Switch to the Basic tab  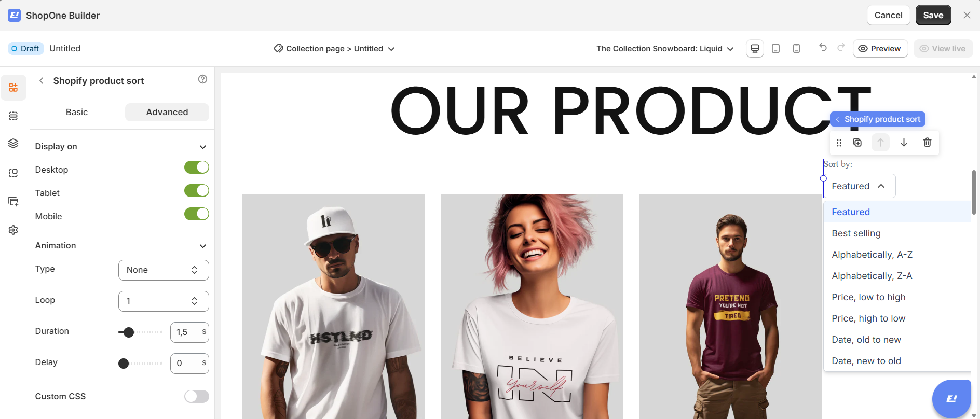coord(77,112)
